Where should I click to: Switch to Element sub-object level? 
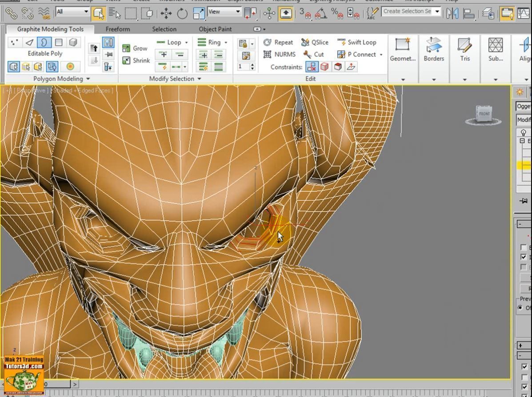click(x=73, y=42)
